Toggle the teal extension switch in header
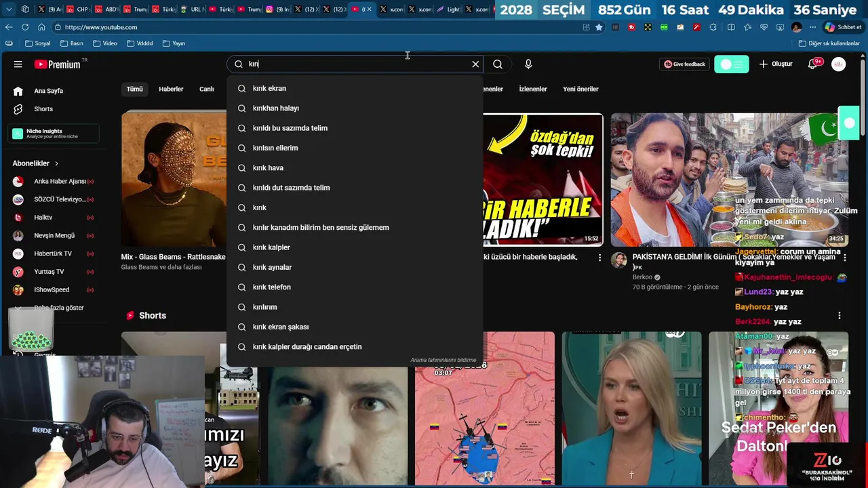Screen dimensions: 868x488 [x=732, y=64]
